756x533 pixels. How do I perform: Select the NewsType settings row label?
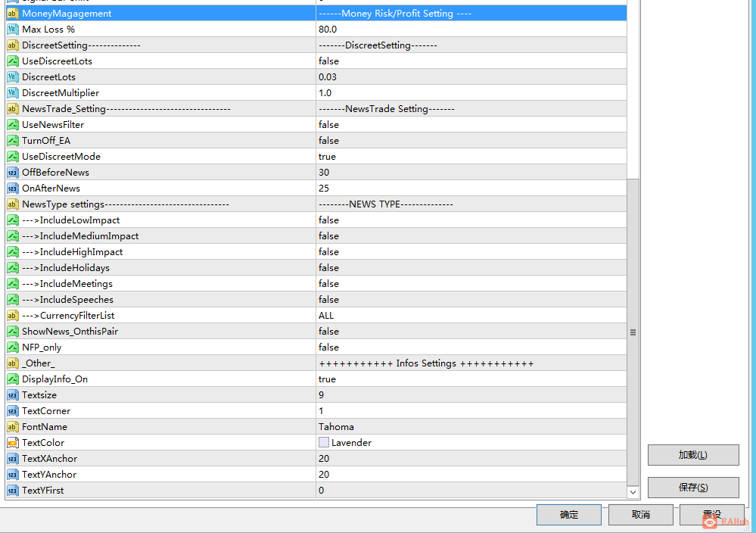click(x=126, y=204)
